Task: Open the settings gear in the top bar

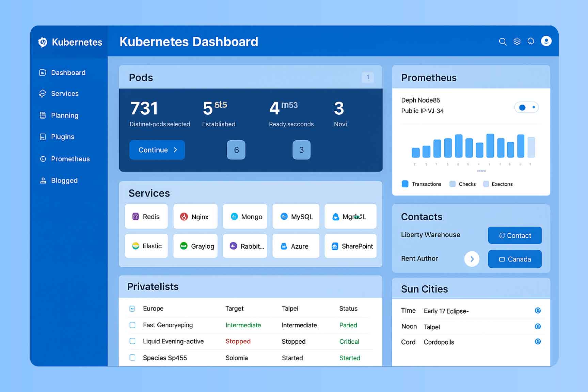Action: [x=517, y=41]
